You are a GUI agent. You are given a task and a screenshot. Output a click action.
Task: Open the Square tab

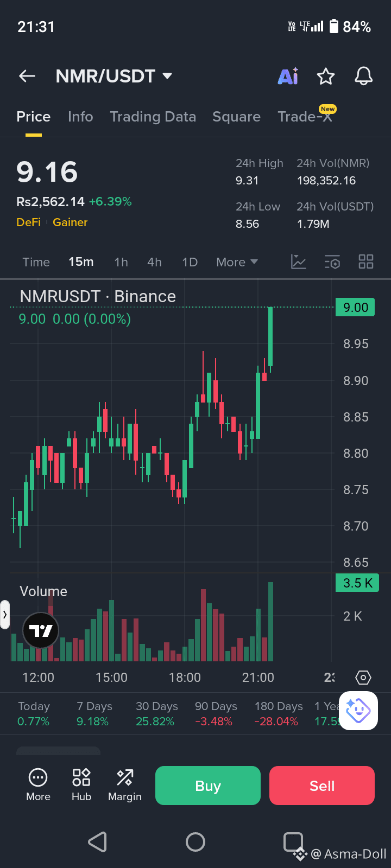tap(236, 117)
